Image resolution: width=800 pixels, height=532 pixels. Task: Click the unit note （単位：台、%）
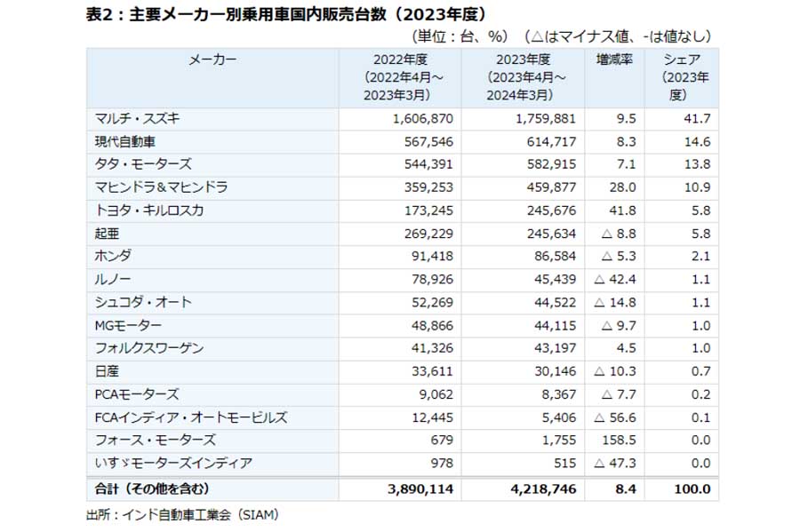(x=460, y=36)
